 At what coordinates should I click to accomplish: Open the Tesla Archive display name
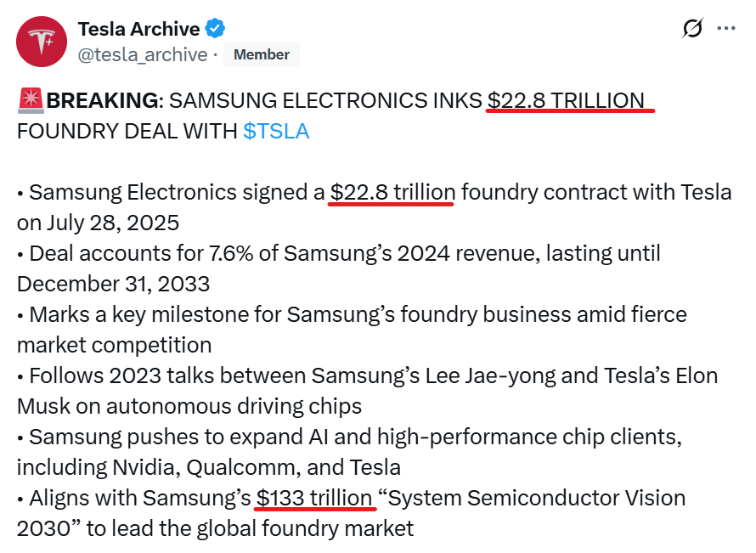[138, 29]
